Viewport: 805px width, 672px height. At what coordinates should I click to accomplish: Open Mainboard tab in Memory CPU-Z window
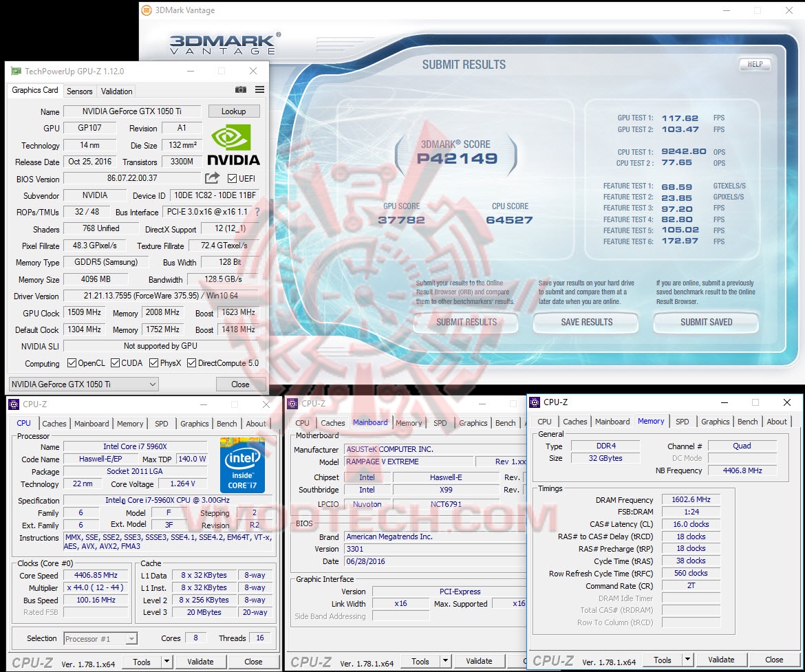(x=612, y=422)
